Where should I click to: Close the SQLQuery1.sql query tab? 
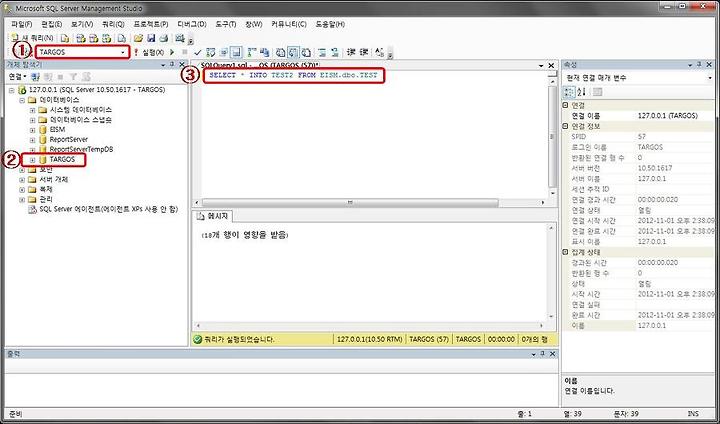(x=551, y=66)
